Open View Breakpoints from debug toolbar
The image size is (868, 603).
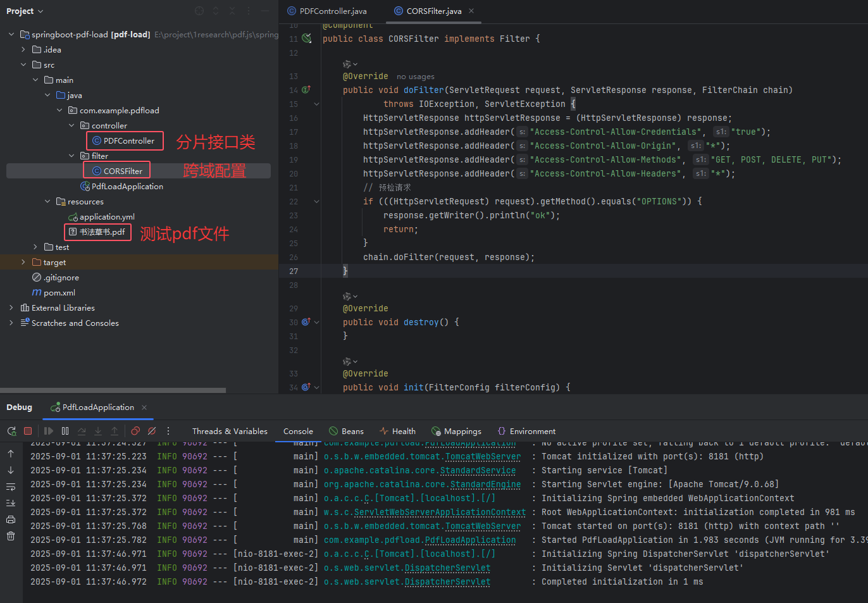pyautogui.click(x=135, y=431)
